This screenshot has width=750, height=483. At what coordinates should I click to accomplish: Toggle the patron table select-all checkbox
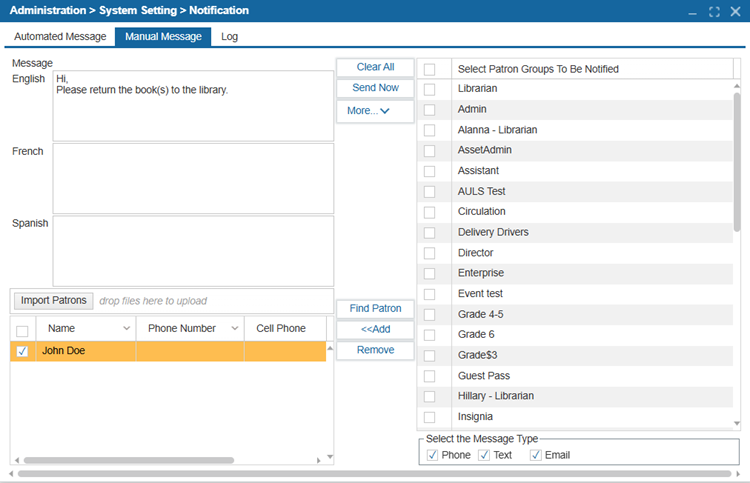coord(22,330)
